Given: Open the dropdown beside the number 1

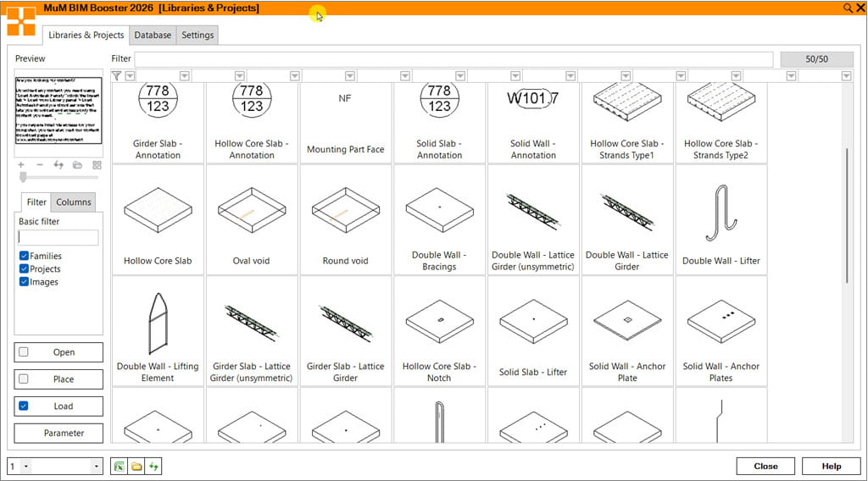Looking at the screenshot, I should pos(25,467).
